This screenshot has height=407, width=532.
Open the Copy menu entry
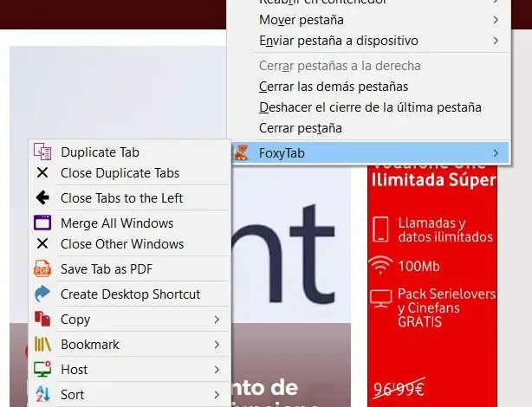130,320
